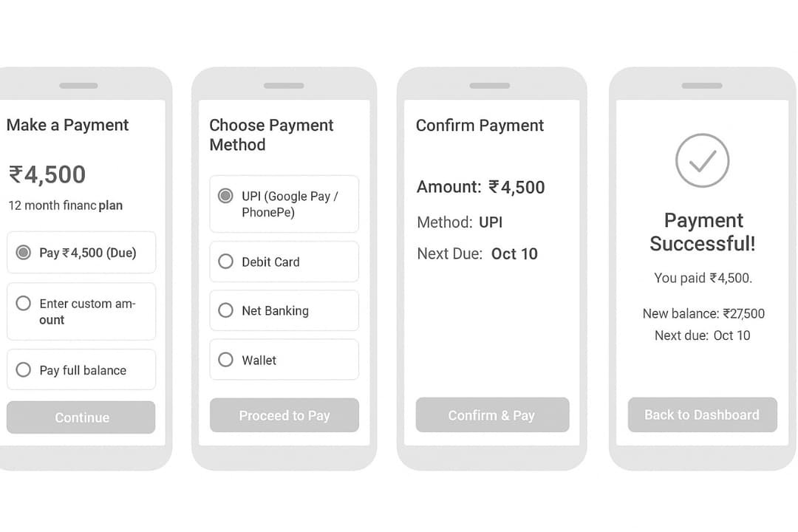This screenshot has height=532, width=798.
Task: Click the ₹4,500 due amount text
Action: [x=47, y=174]
